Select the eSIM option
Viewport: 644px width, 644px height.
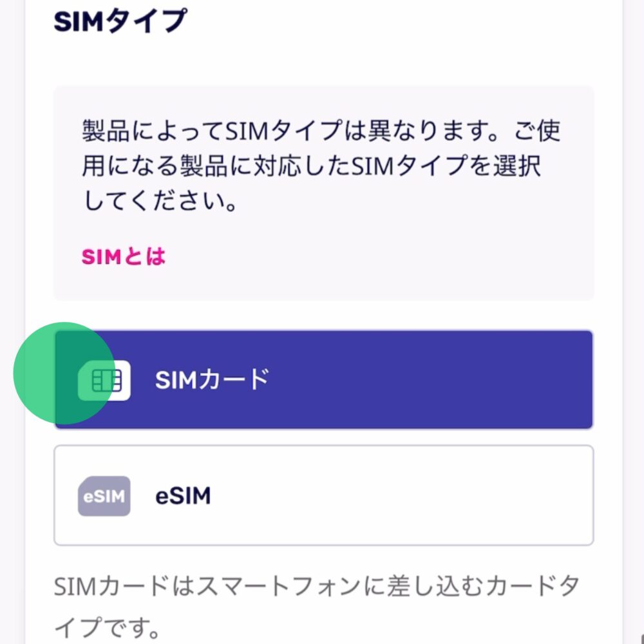click(324, 495)
